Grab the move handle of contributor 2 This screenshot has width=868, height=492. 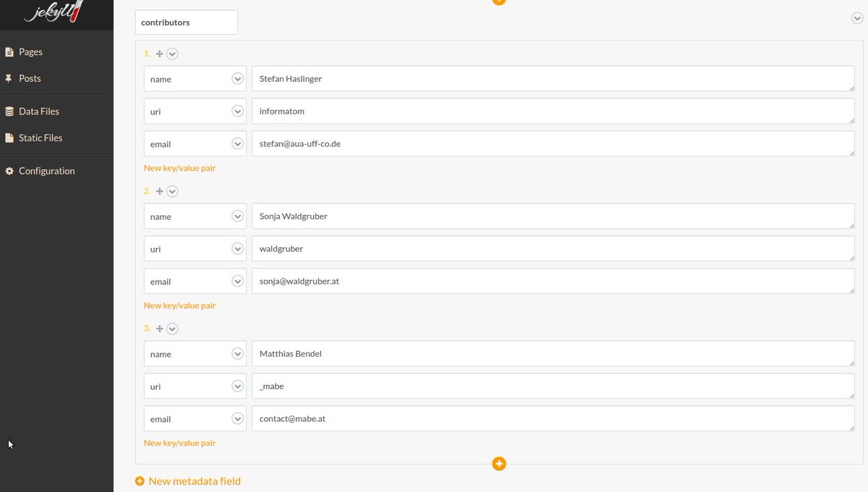pos(160,191)
